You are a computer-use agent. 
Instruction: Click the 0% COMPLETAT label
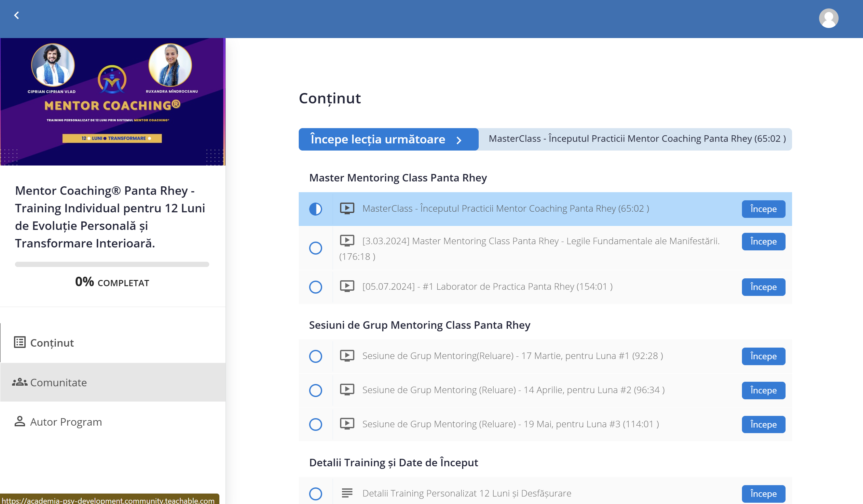click(112, 282)
